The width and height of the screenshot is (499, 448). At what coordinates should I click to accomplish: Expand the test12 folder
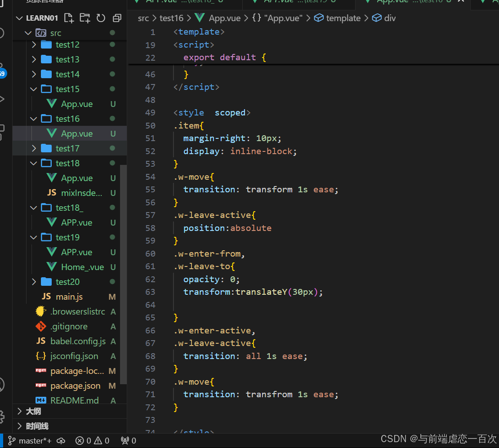point(34,44)
